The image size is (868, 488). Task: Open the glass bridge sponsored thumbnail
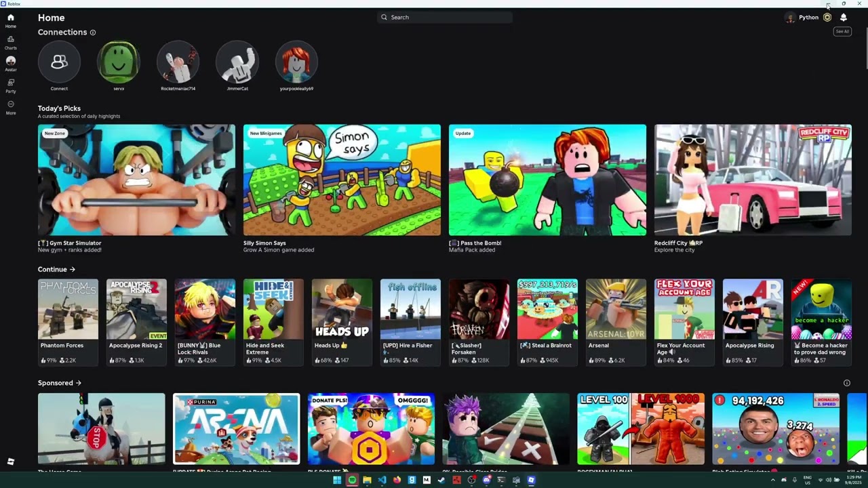pos(506,429)
